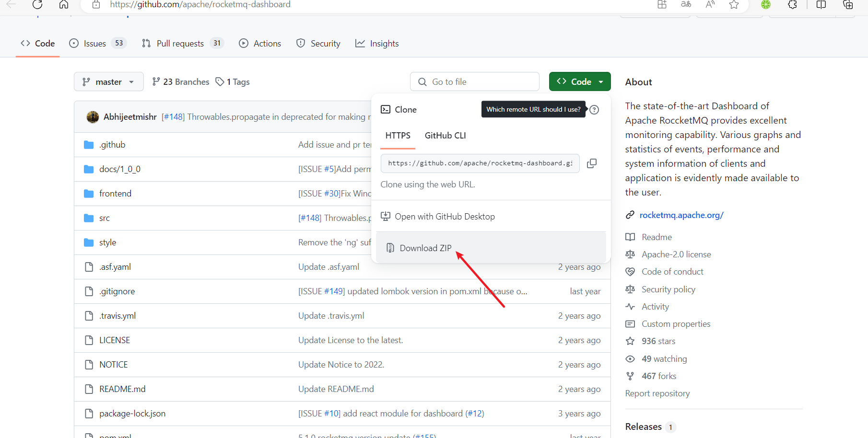Click the GitHub Desktop icon in Clone menu

coord(386,216)
